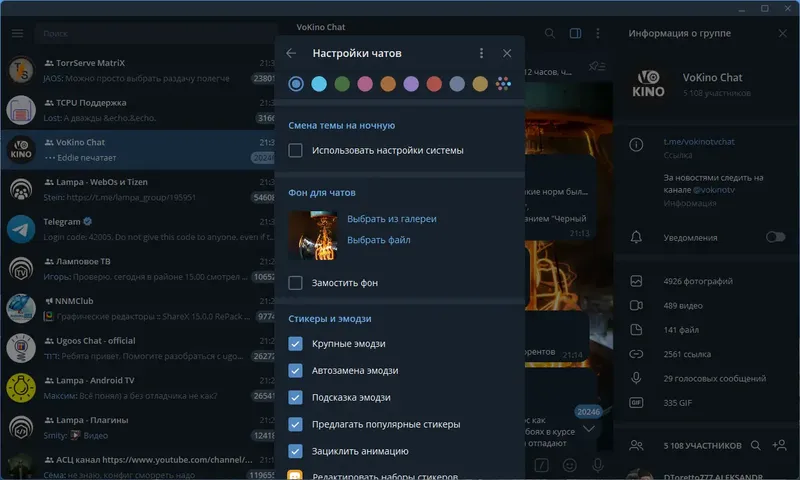
Task: Click the info icon beside group link
Action: click(636, 145)
